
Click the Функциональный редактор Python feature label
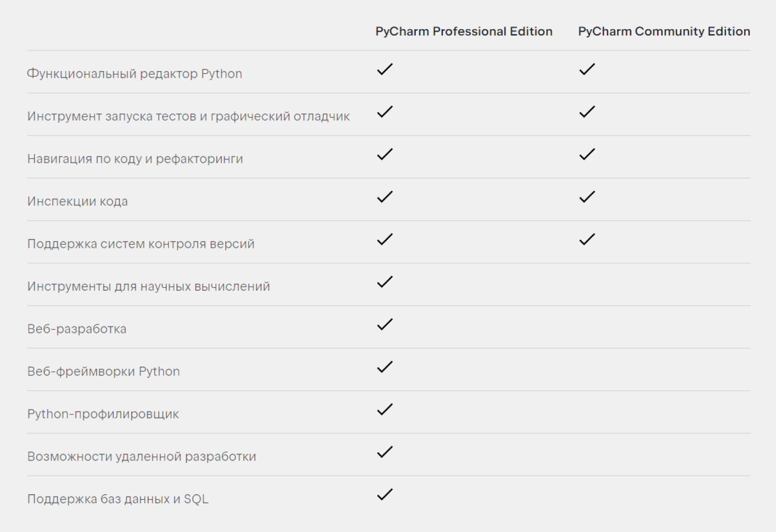pos(134,74)
